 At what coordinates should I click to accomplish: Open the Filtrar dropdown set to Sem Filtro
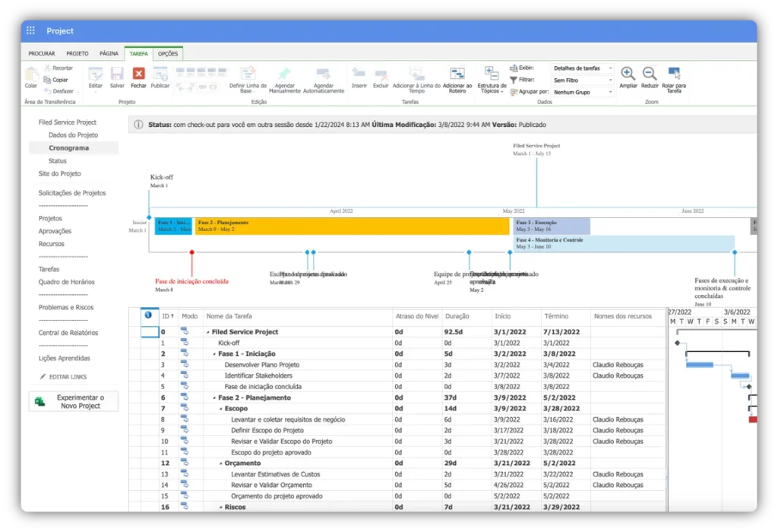pyautogui.click(x=582, y=80)
